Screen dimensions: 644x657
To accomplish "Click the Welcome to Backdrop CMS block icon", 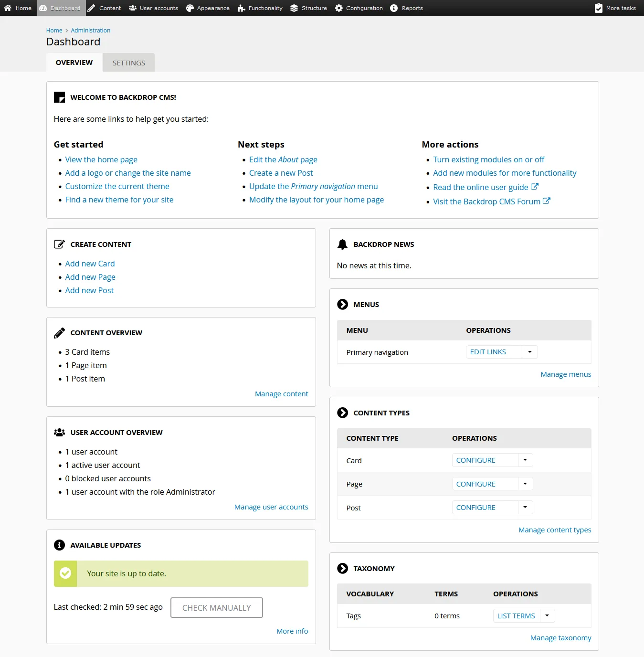I will (59, 97).
